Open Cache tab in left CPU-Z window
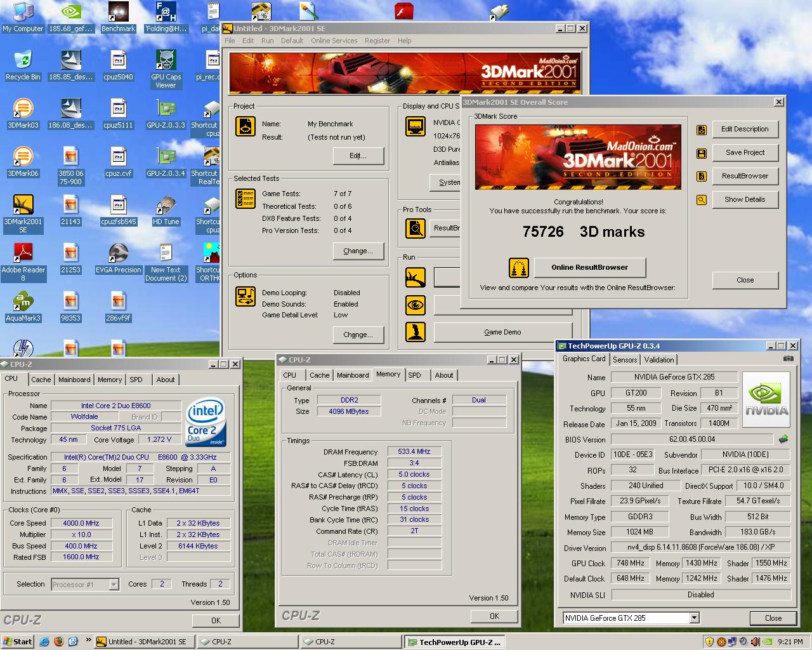 coord(41,380)
